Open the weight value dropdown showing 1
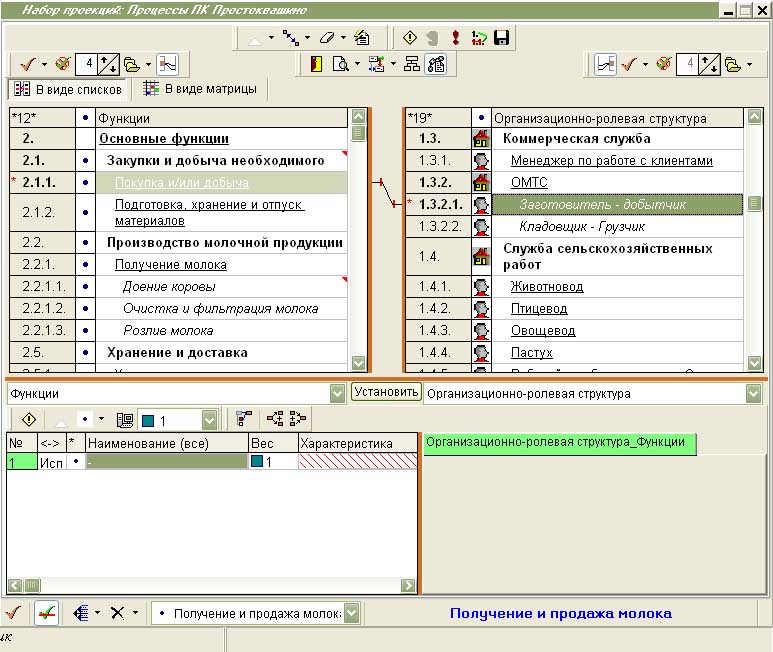773x652 pixels. point(210,420)
